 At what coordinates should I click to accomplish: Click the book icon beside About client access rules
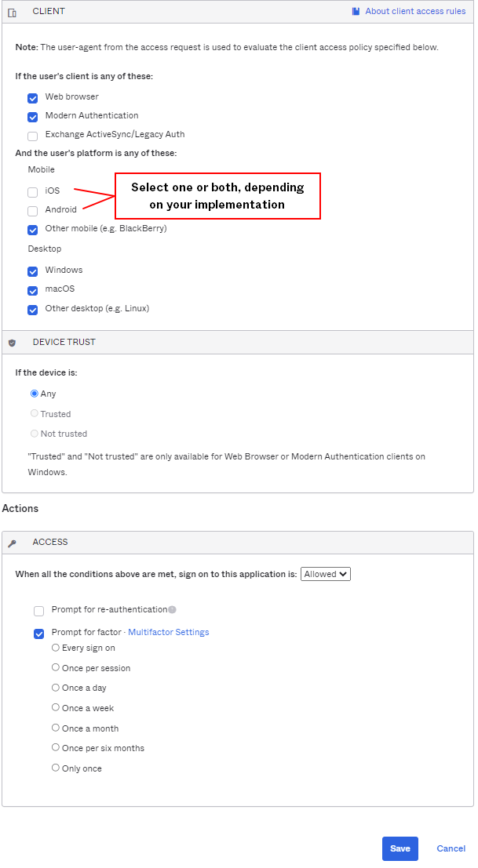tap(356, 12)
